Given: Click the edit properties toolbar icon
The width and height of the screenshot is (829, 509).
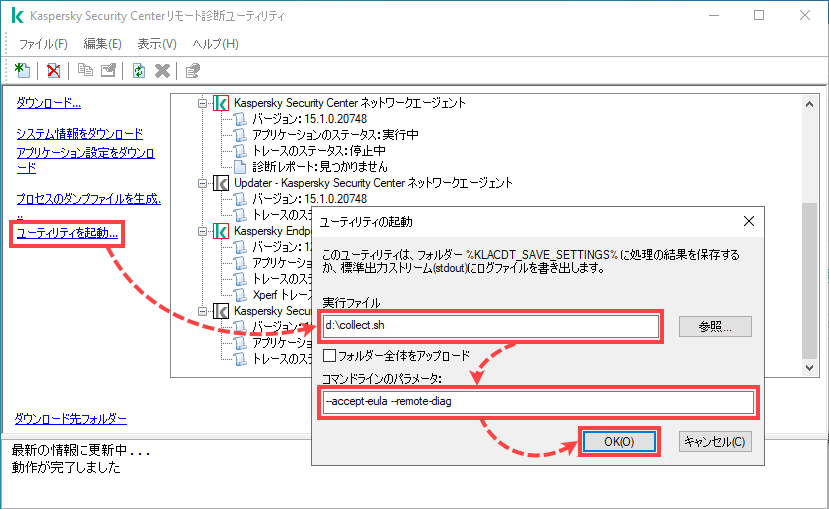Looking at the screenshot, I should point(108,70).
